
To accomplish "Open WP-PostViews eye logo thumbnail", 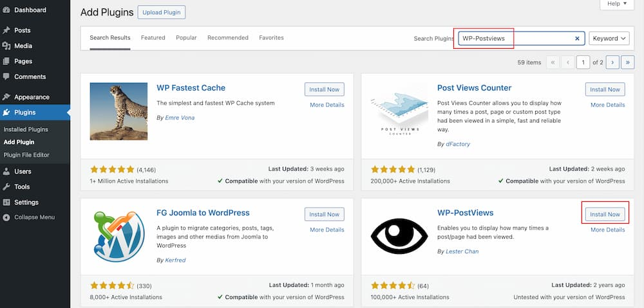I will (x=399, y=236).
